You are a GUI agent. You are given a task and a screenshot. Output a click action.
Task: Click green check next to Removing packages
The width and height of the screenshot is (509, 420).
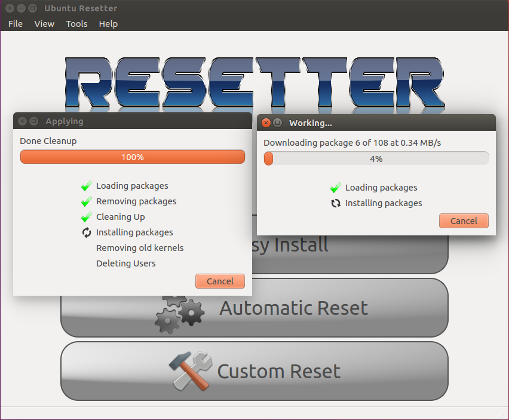coord(87,201)
